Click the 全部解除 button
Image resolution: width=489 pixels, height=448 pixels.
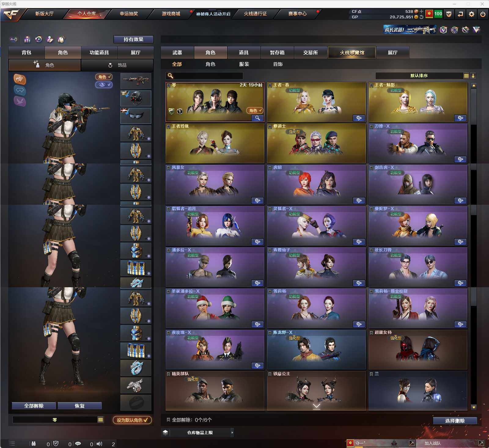click(34, 406)
